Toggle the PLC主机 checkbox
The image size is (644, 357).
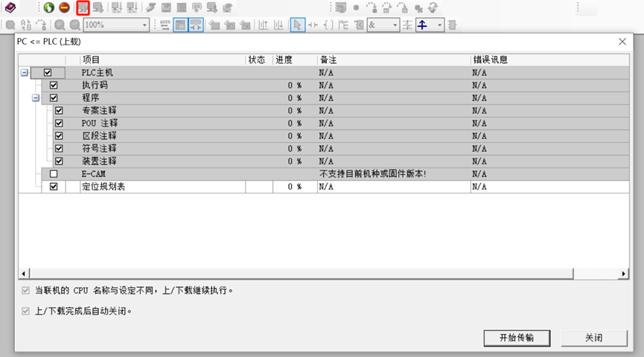point(48,73)
